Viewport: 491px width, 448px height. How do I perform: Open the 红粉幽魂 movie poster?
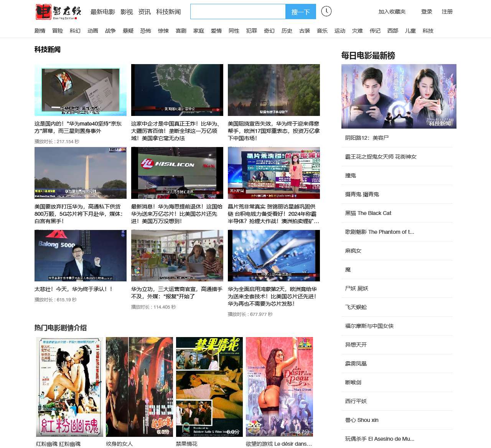[70, 387]
